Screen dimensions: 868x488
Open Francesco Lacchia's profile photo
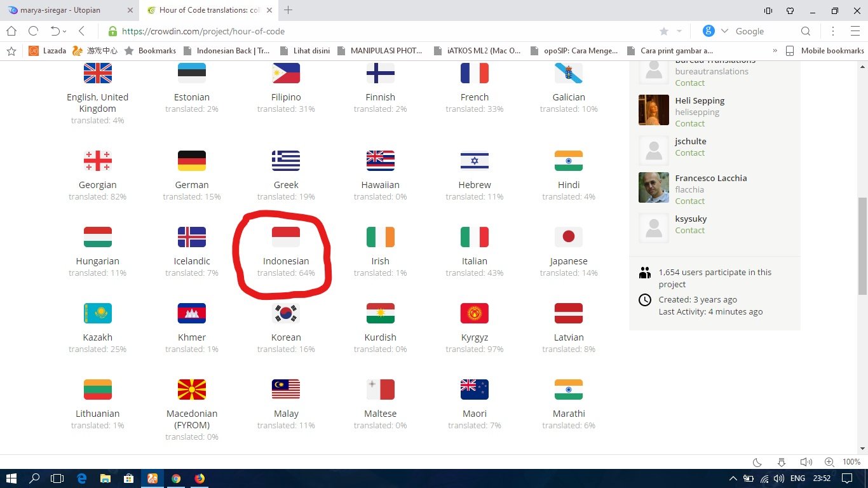[x=654, y=187]
